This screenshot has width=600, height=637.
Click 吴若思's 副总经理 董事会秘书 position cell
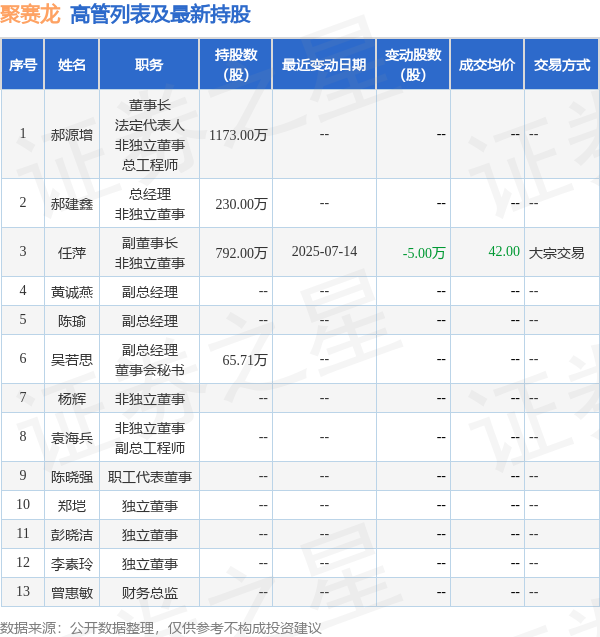point(150,360)
